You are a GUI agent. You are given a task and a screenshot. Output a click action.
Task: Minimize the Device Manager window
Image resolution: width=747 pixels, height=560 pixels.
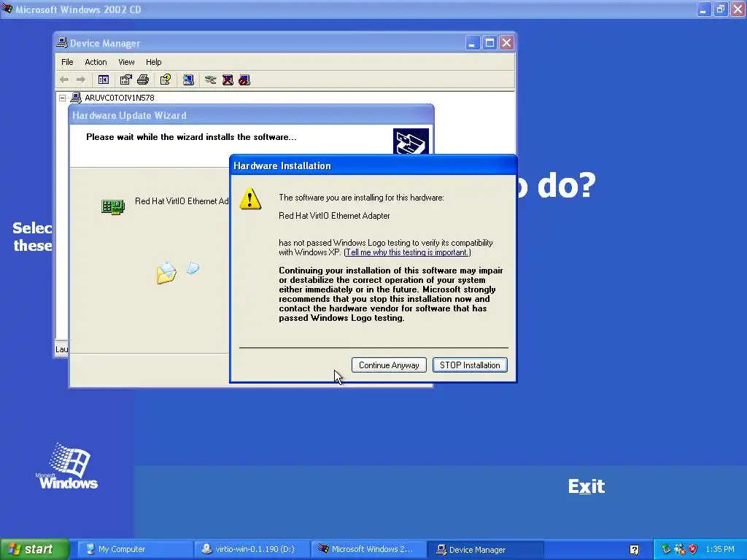(472, 43)
